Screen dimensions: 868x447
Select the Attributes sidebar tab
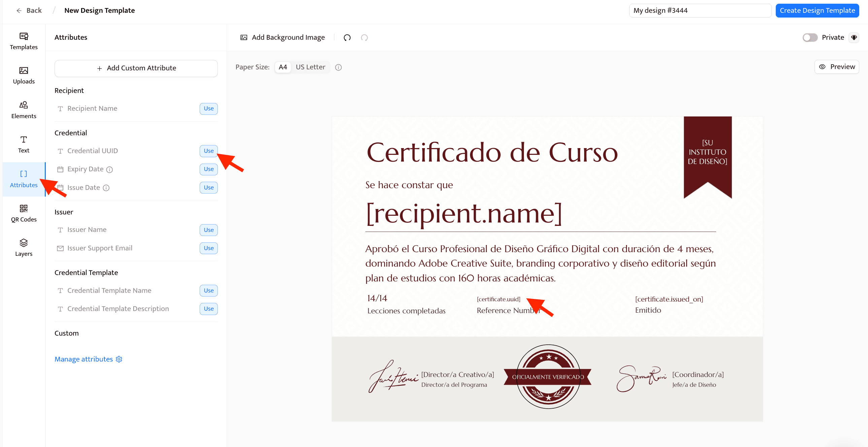tap(24, 179)
